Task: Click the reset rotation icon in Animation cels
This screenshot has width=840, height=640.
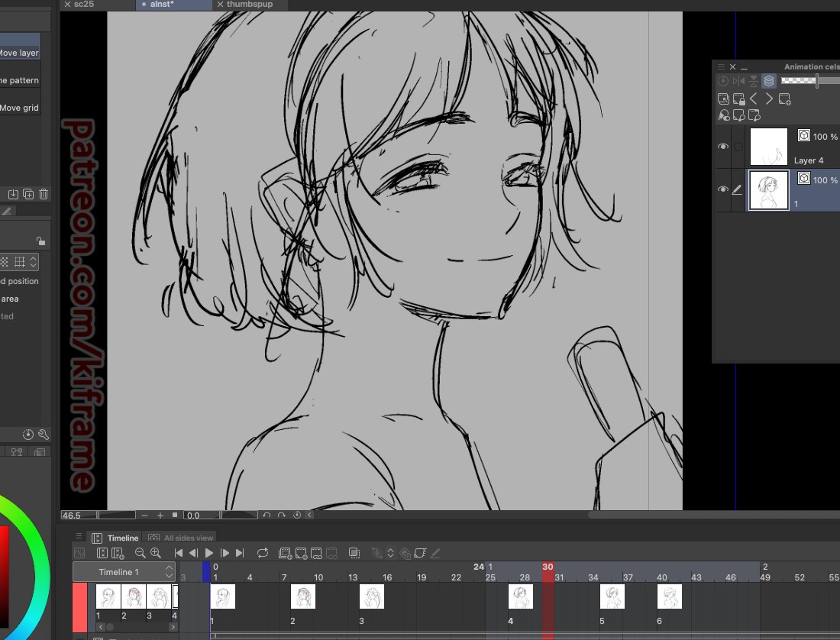Action: pos(723,81)
